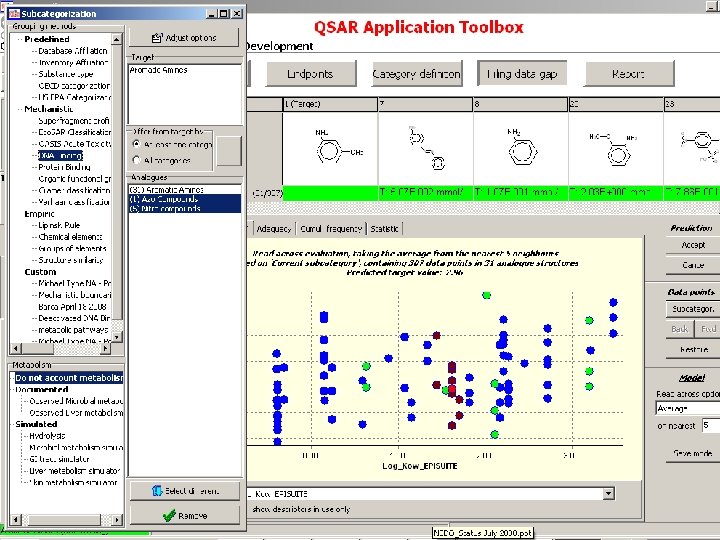
Task: Select Chemical elements grouping method
Action: [x=70, y=236]
